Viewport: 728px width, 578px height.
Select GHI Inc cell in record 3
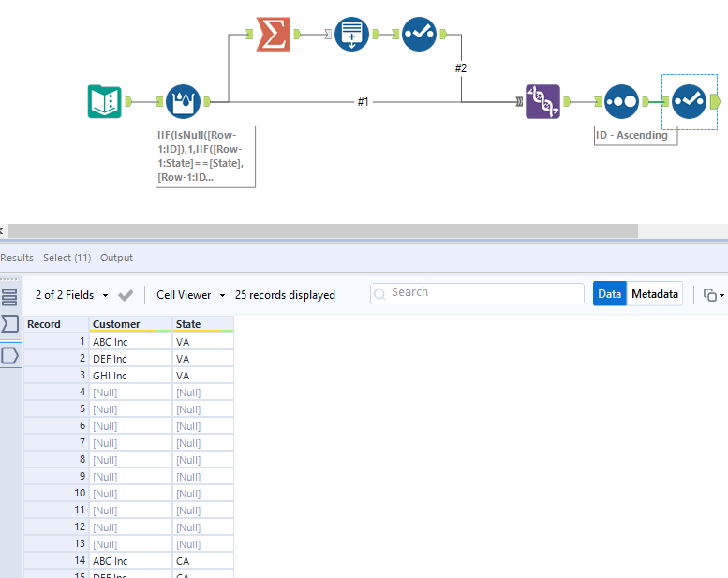coord(130,376)
